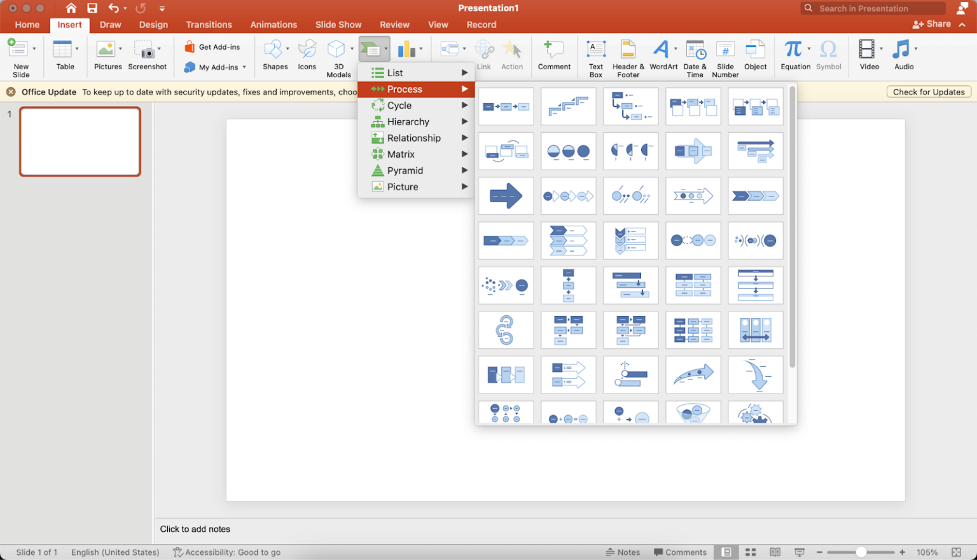Viewport: 977px width, 560px height.
Task: Expand the Cycle SmartArt submenu
Action: tap(399, 106)
